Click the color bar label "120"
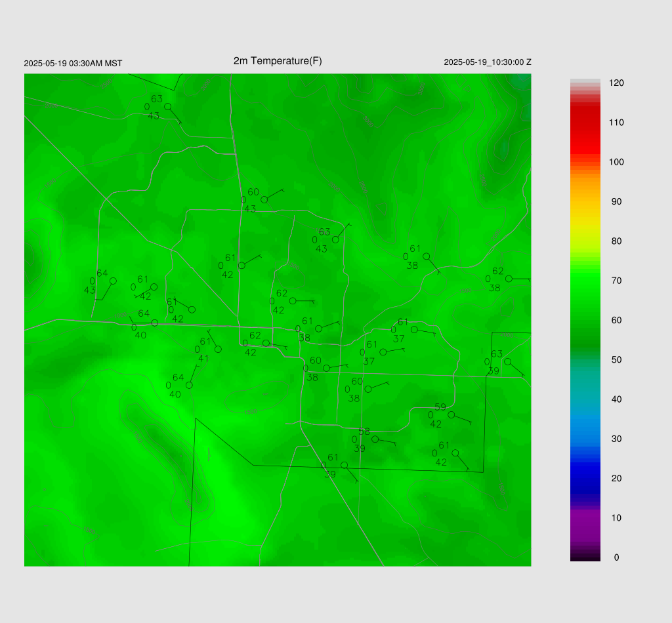 tap(616, 83)
